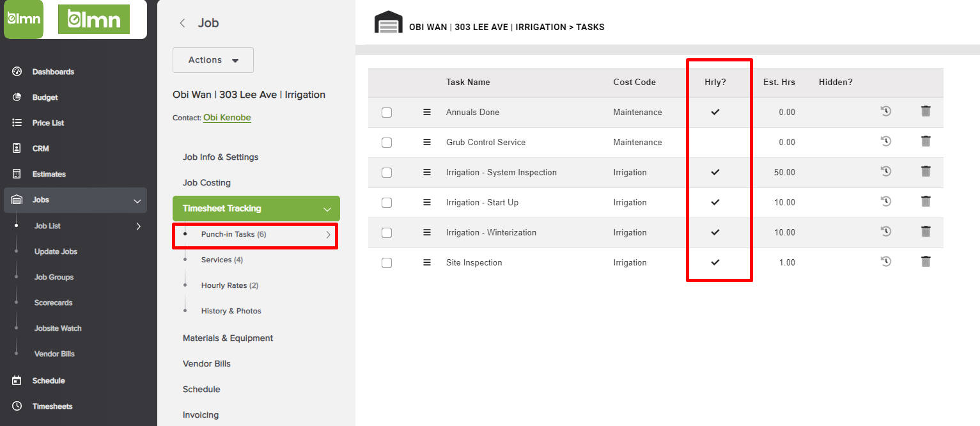Open History & Photos sub-item

click(231, 311)
